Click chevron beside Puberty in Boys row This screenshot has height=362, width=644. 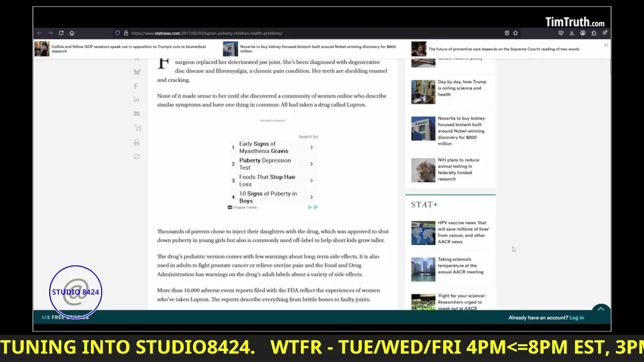coord(311,197)
